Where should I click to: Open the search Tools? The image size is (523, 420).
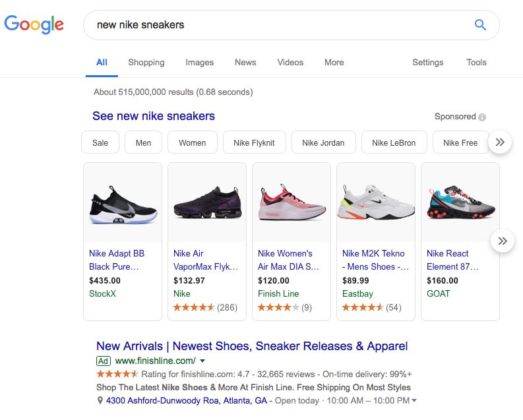point(476,63)
